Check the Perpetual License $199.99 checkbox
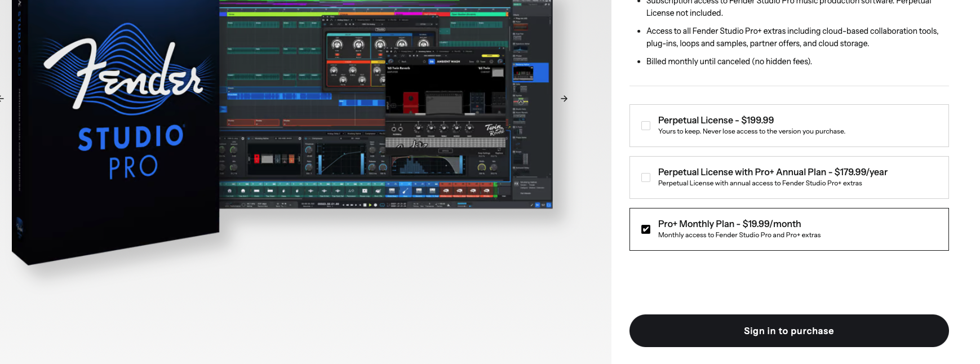The width and height of the screenshot is (980, 364). (x=646, y=126)
